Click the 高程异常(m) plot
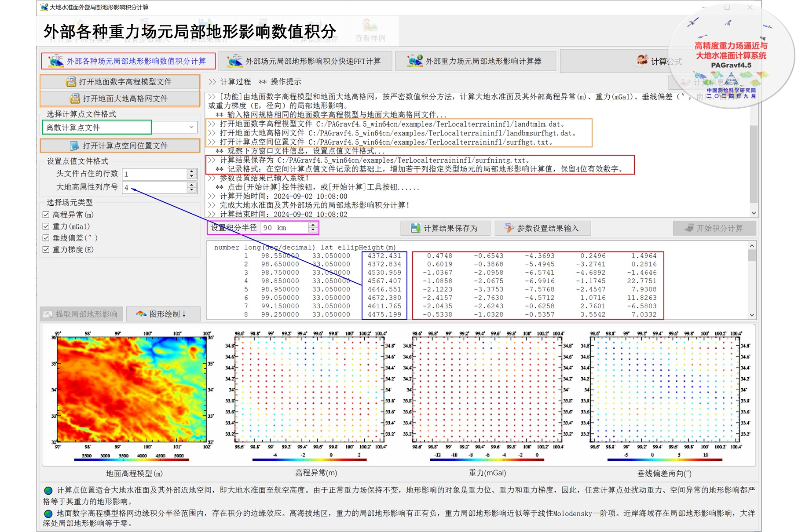 (310, 390)
